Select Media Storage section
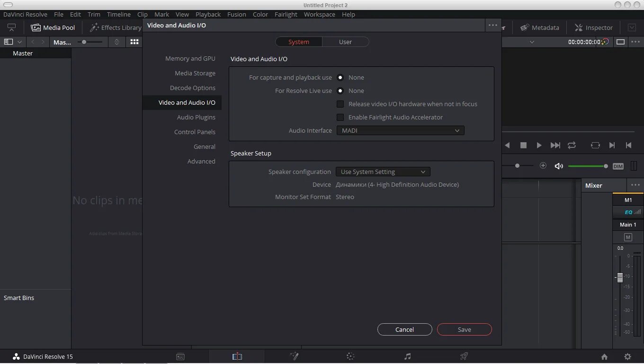The width and height of the screenshot is (644, 364). [x=195, y=73]
